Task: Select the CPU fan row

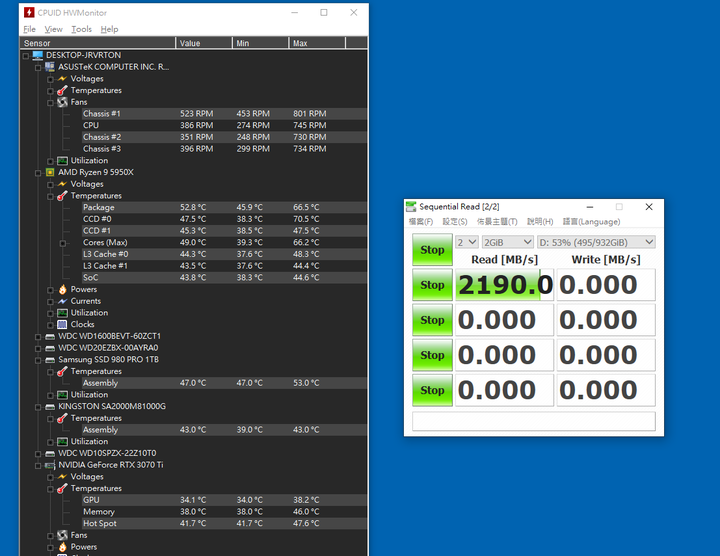Action: pos(224,125)
